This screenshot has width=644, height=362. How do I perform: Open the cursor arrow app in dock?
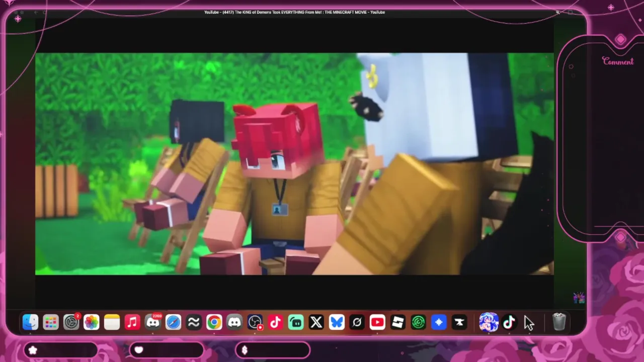coord(529,322)
